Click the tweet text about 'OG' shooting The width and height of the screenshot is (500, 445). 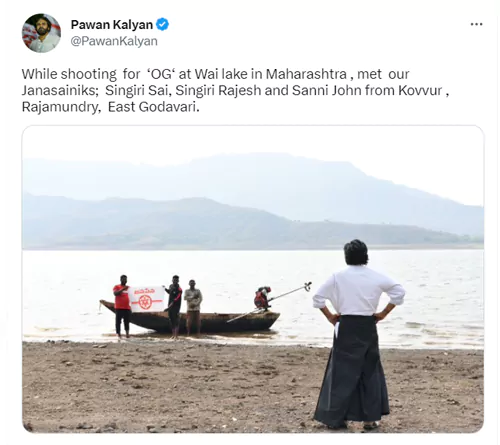tap(235, 90)
